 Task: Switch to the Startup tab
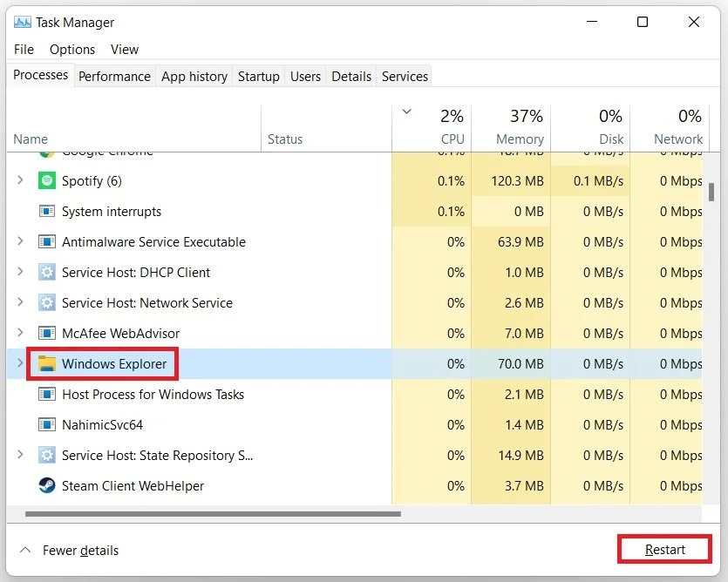coord(259,77)
